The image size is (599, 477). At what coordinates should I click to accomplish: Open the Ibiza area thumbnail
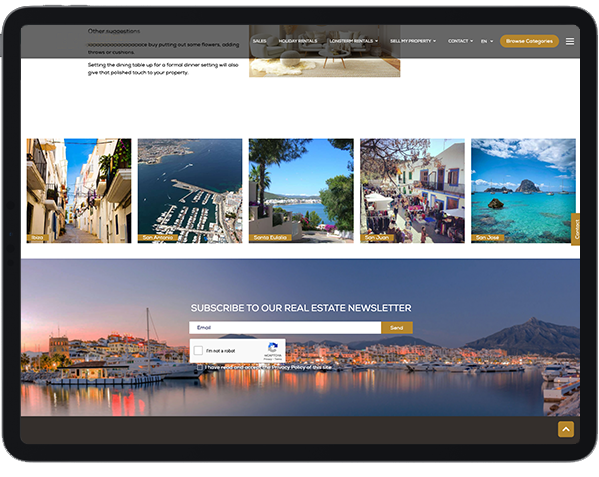point(79,191)
